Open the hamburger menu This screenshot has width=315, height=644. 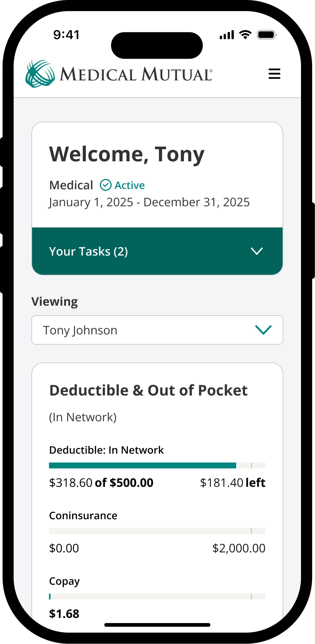(x=274, y=74)
